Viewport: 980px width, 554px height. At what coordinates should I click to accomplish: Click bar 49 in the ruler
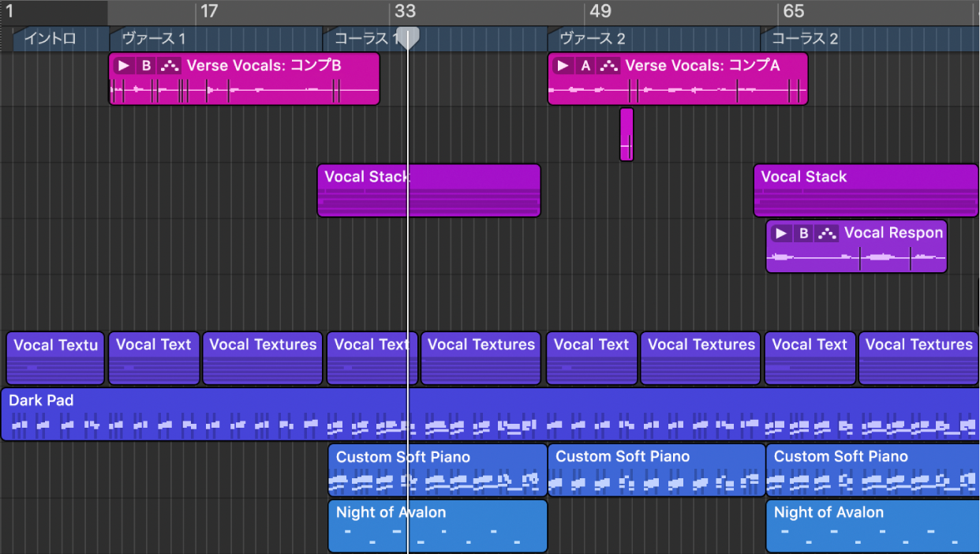click(x=600, y=11)
